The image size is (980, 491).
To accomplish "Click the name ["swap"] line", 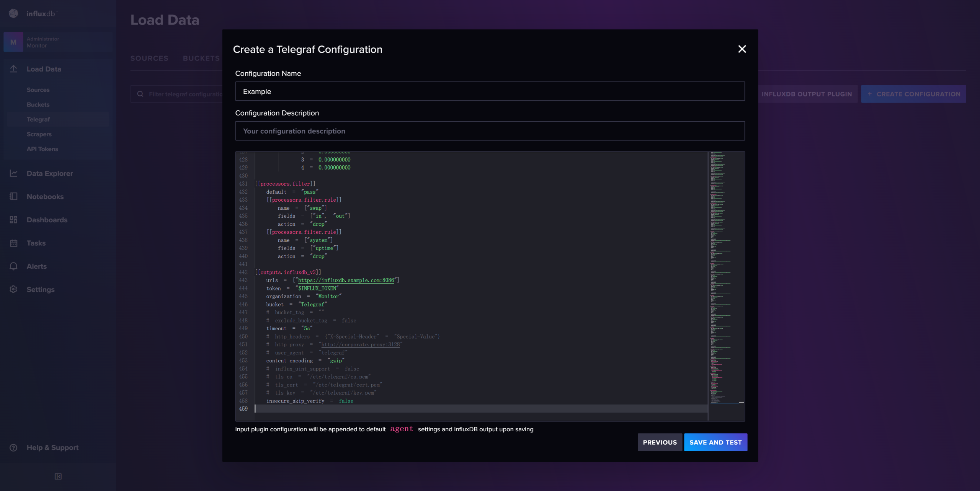I will click(x=302, y=208).
